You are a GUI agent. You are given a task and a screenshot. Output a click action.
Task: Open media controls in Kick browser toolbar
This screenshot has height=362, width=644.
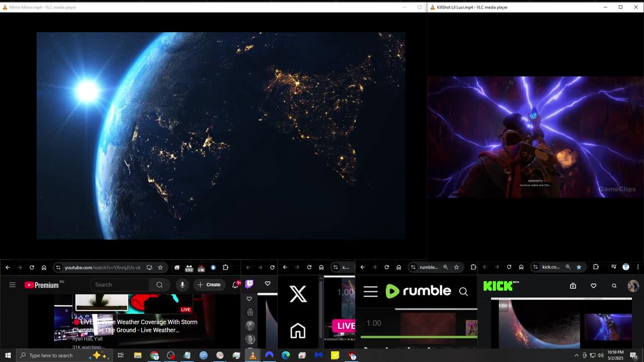[614, 267]
